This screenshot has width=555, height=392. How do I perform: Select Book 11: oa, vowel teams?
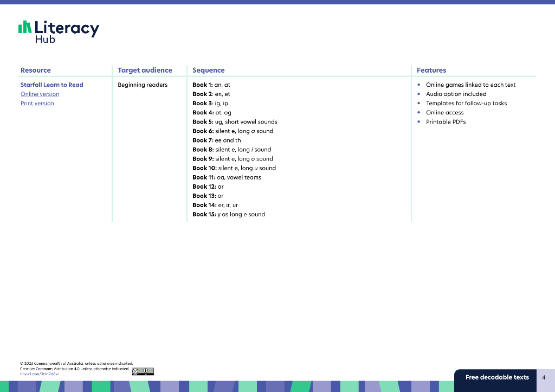[x=227, y=177]
